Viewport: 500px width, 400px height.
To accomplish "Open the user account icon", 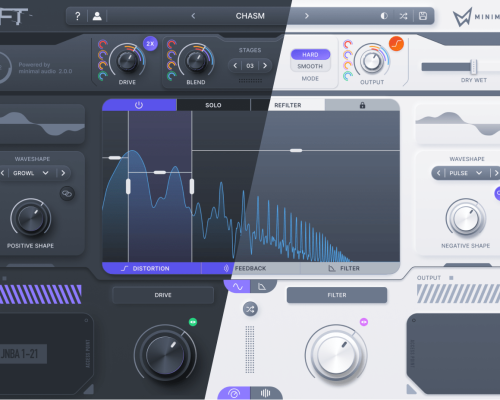I will (x=97, y=16).
